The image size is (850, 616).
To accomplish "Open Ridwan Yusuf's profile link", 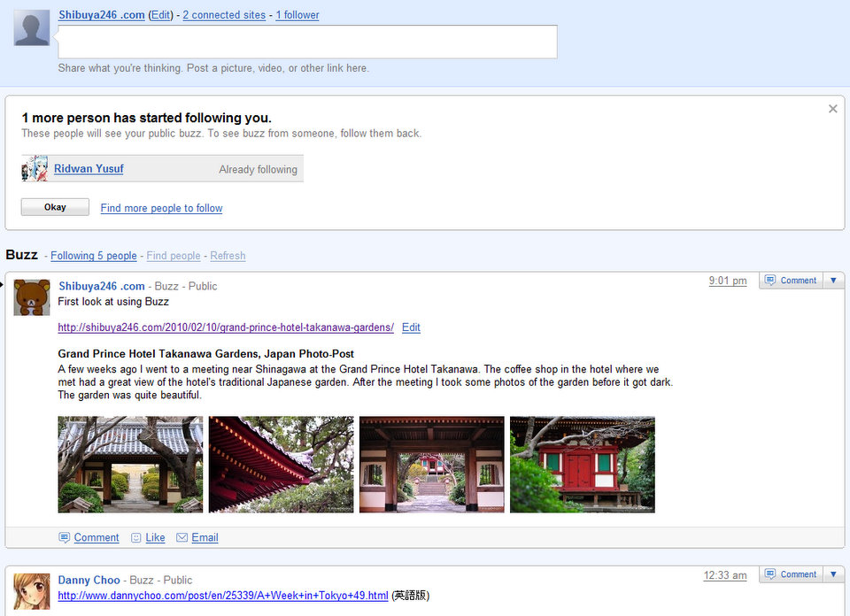I will pyautogui.click(x=89, y=168).
